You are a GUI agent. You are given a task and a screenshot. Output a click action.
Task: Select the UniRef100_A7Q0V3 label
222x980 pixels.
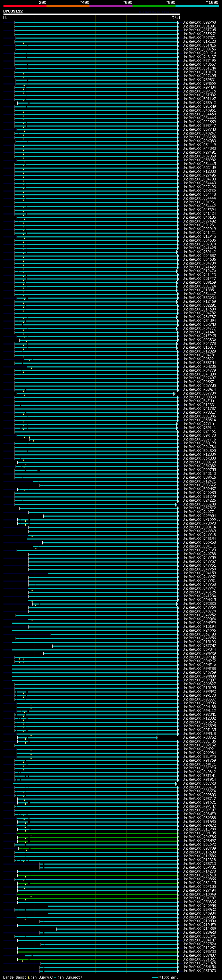tap(199, 524)
